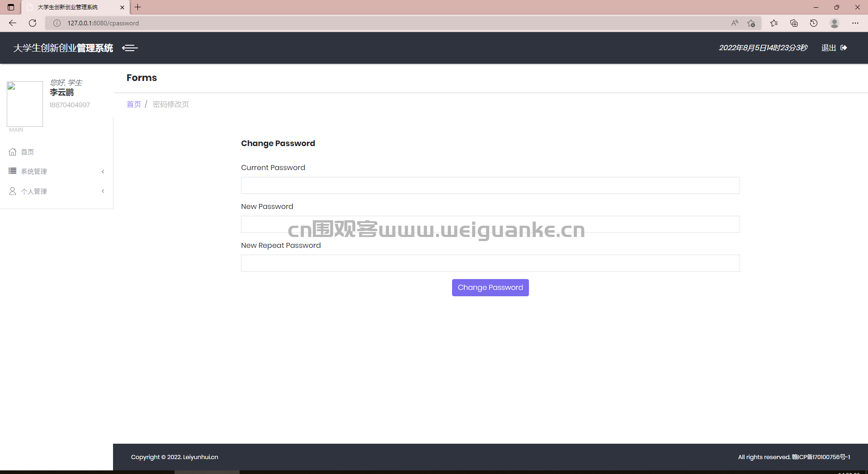868x474 pixels.
Task: Click the 系统管理 list icon
Action: point(13,171)
